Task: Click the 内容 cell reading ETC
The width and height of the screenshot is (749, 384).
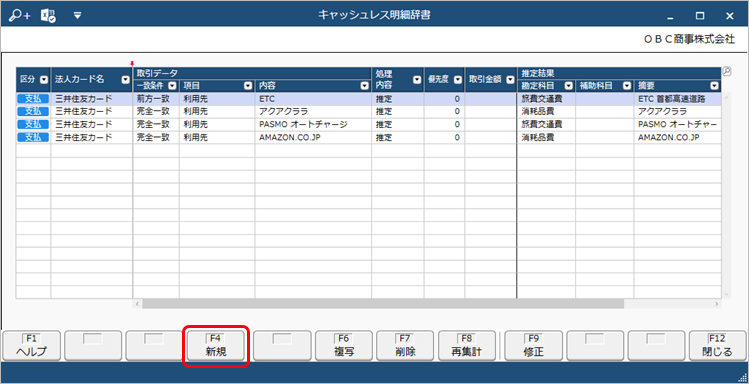Action: pyautogui.click(x=313, y=99)
